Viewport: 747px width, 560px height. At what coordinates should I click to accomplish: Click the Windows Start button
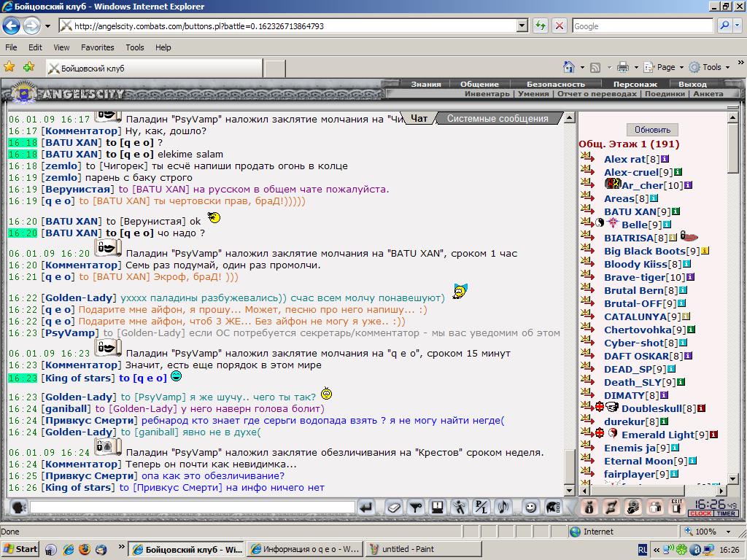20,549
